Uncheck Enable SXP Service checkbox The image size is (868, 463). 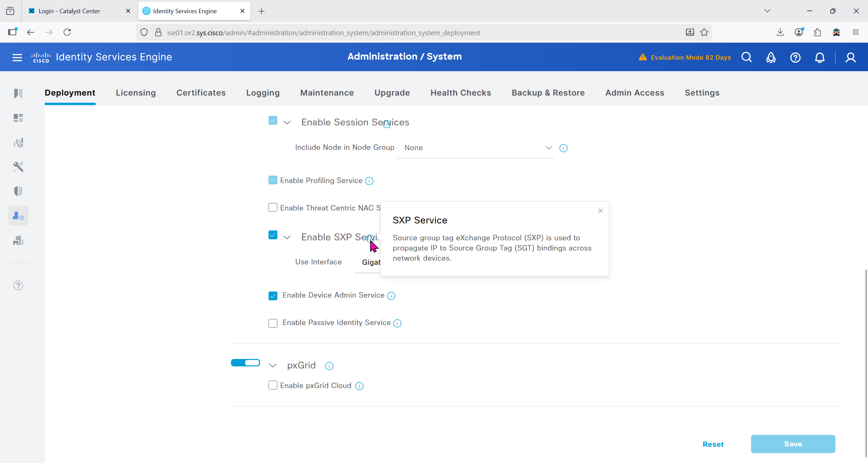[273, 235]
